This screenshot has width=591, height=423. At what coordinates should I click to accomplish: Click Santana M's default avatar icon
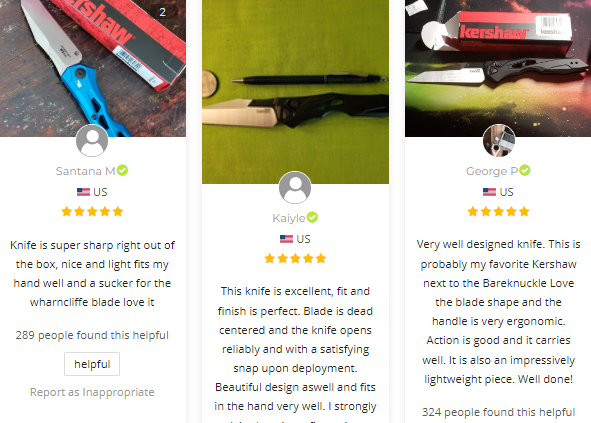[x=92, y=141]
